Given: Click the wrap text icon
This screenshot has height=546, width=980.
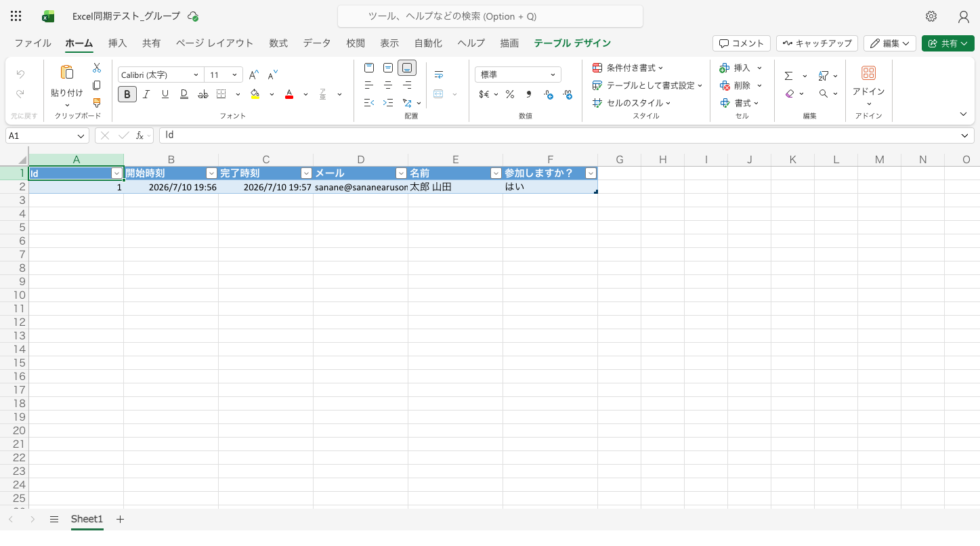Looking at the screenshot, I should [x=439, y=75].
